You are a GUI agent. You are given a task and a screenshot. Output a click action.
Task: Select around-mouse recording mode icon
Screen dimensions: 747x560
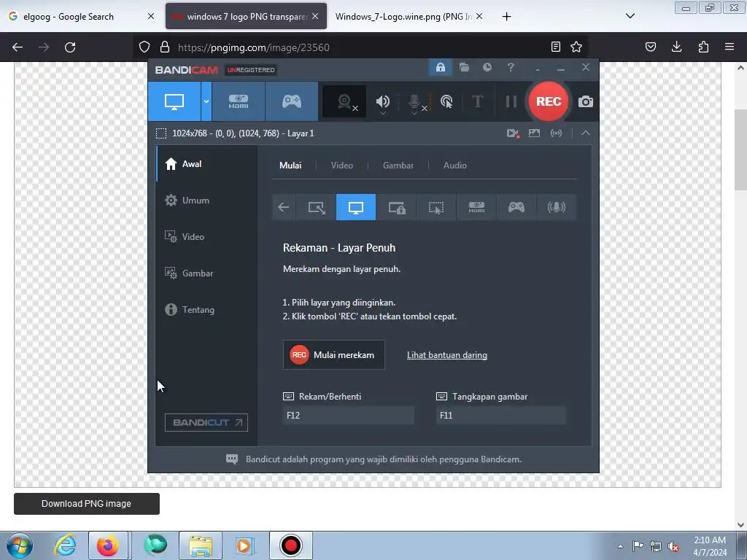(x=436, y=207)
